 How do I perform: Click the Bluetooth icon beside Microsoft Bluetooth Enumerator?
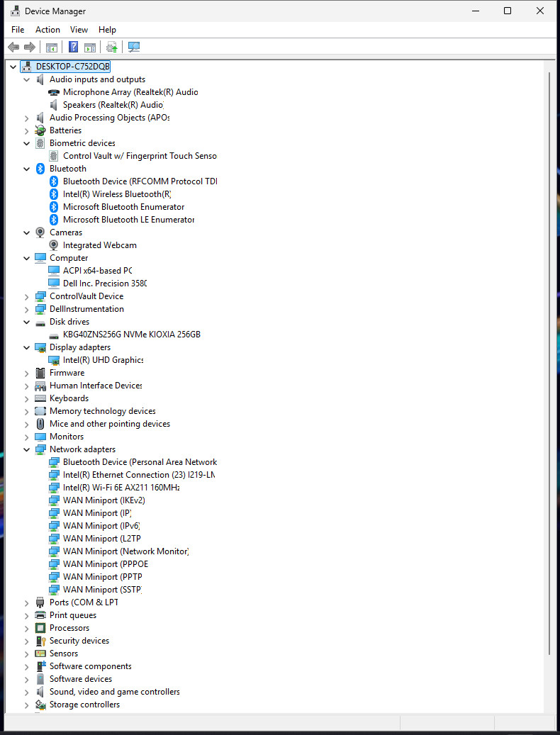pos(54,207)
